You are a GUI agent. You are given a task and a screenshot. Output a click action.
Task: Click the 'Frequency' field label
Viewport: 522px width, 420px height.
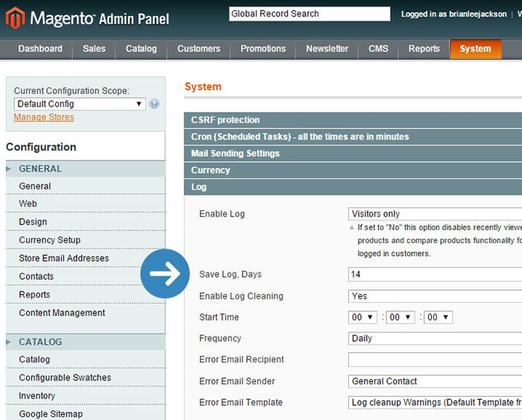[x=220, y=339]
